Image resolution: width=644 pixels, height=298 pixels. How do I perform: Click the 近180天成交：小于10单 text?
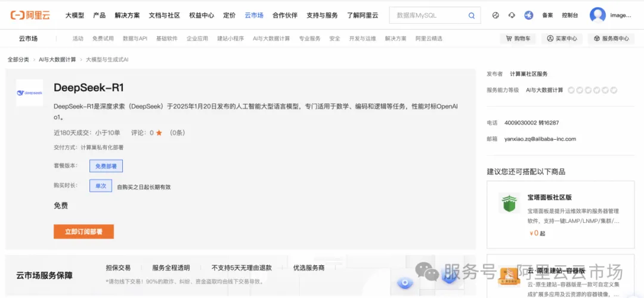[x=87, y=133]
